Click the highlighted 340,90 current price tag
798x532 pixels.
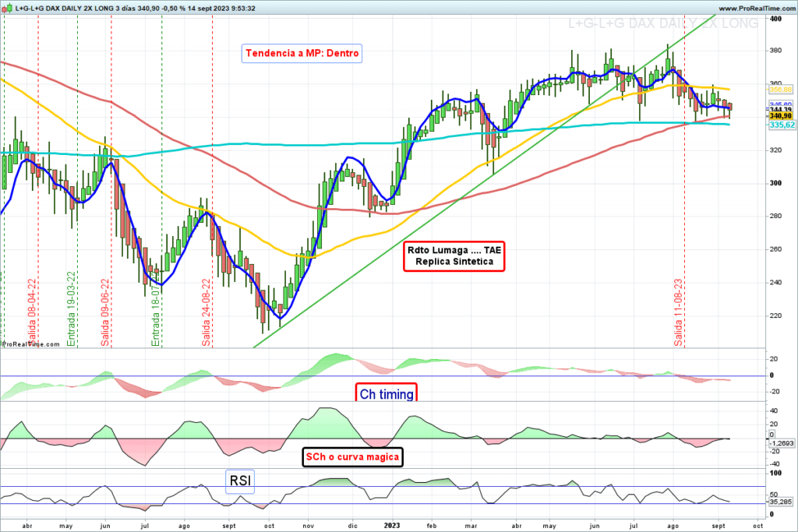point(781,116)
